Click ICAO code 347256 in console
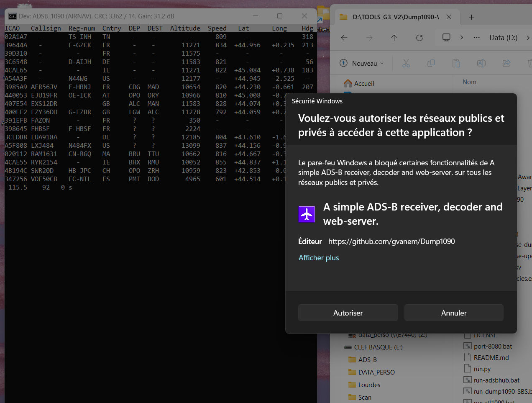Image resolution: width=532 pixels, height=403 pixels. coord(16,179)
